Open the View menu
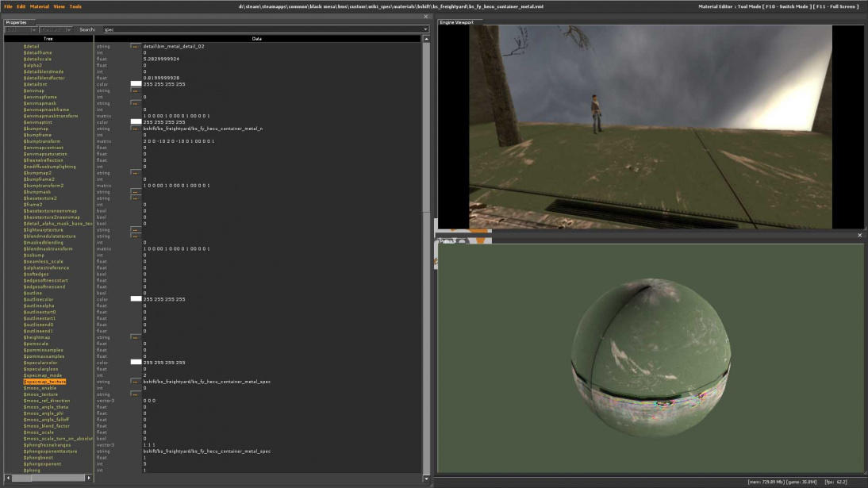 pyautogui.click(x=60, y=6)
